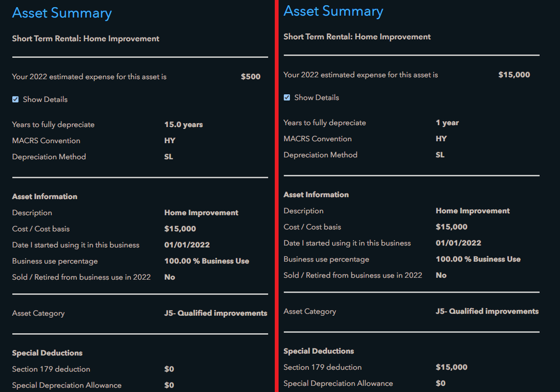Uncheck Show Details in right panel
The width and height of the screenshot is (560, 392).
(287, 98)
